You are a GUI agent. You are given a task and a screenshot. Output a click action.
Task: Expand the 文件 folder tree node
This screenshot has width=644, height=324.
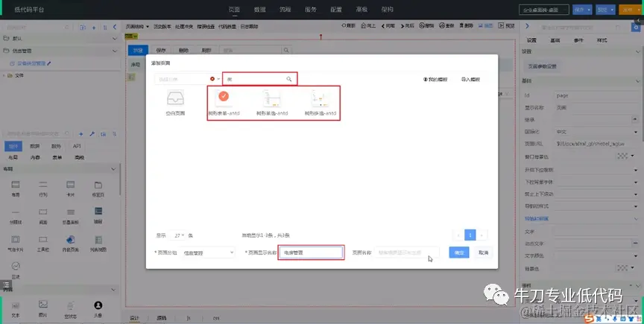tap(4, 75)
